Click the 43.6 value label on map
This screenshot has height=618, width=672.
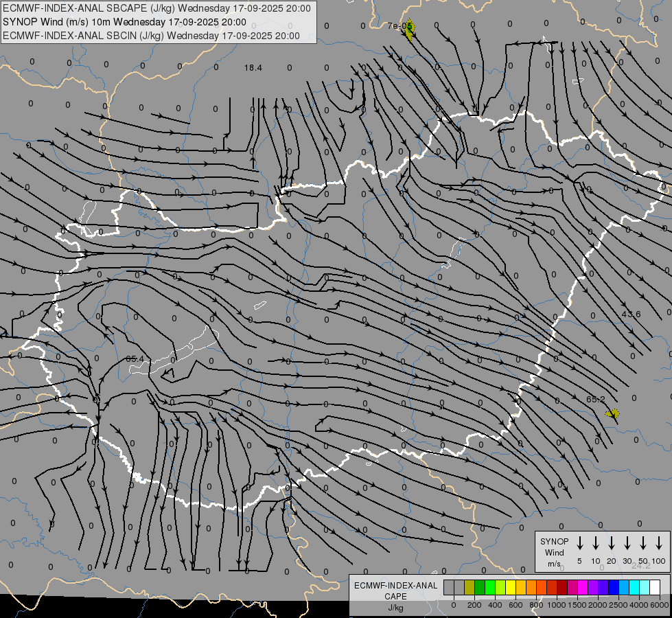click(x=631, y=314)
